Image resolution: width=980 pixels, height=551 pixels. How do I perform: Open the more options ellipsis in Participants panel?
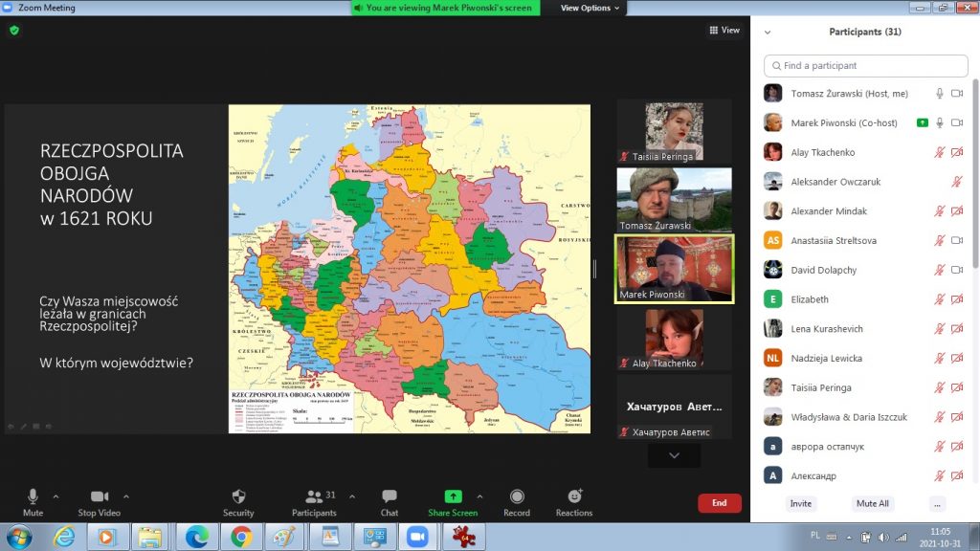[x=937, y=503]
